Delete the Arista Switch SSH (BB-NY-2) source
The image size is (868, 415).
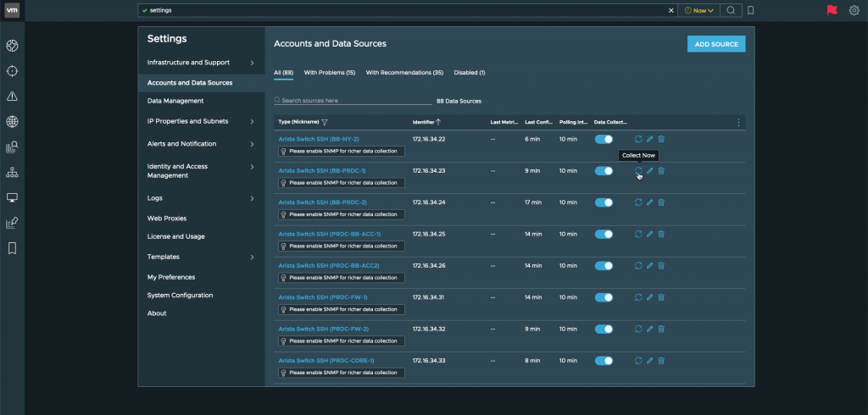click(661, 139)
